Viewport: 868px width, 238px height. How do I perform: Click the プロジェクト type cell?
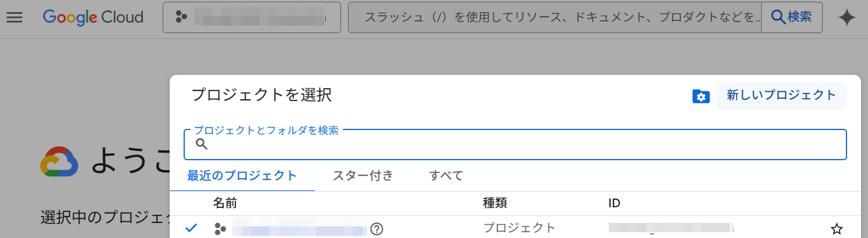point(519,228)
